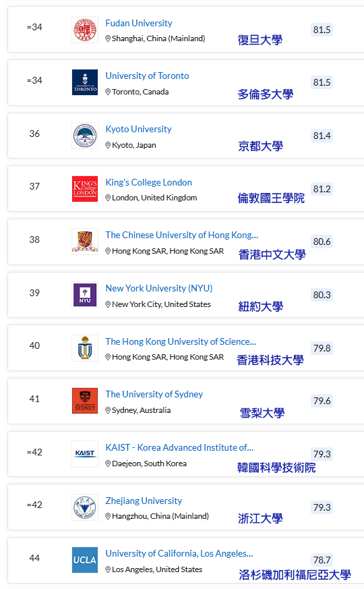Click the 81.4 score badge for Kyoto
This screenshot has height=589, width=364.
[322, 136]
